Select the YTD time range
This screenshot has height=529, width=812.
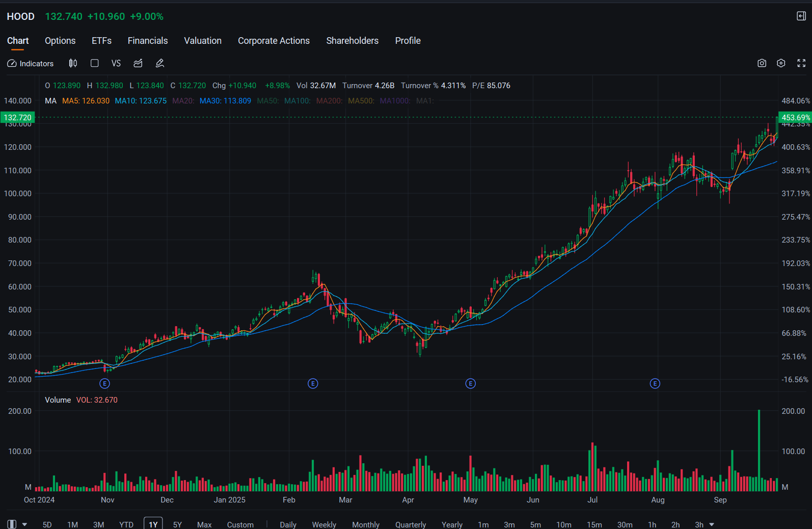coord(126,524)
